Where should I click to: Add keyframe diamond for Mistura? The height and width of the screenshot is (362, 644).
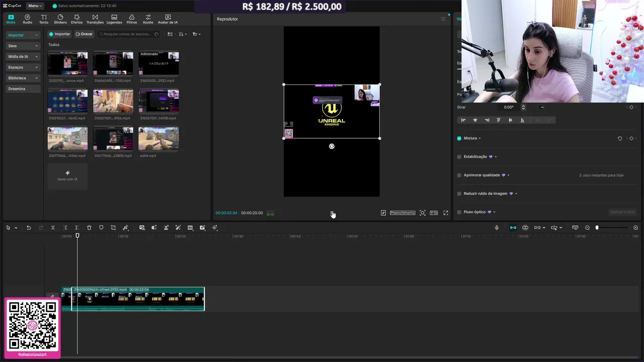point(631,138)
